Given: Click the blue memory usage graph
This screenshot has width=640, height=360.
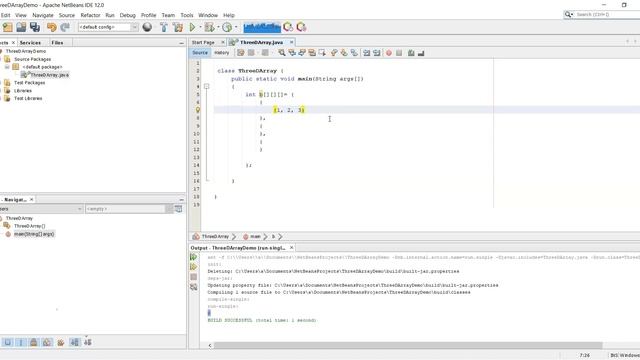Looking at the screenshot, I should pos(262,27).
